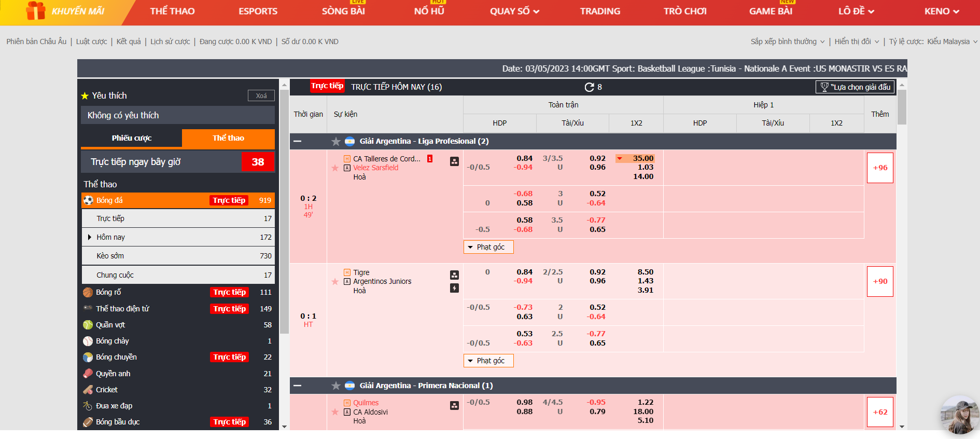
Task: Select 8.50 odds for Tigre win
Action: pos(645,272)
